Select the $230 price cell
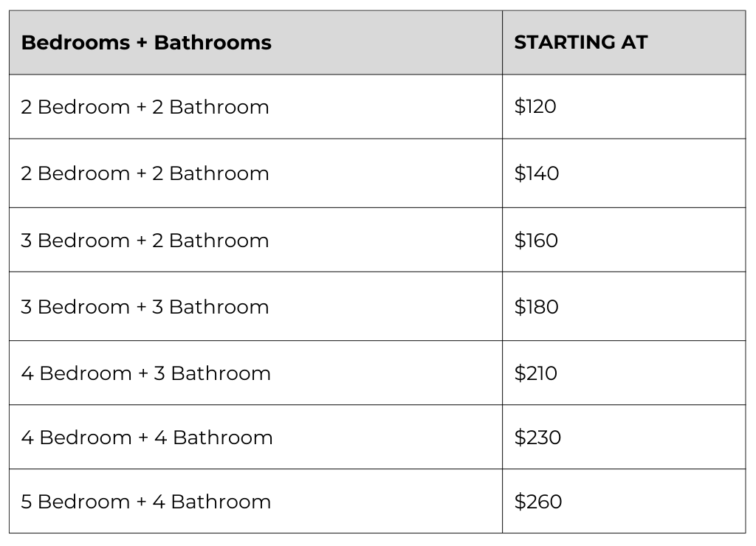 pos(624,437)
